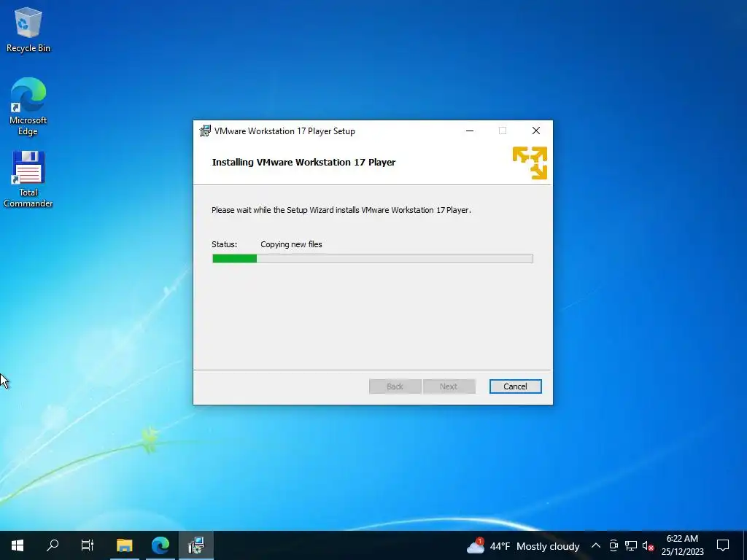Click the Meet Now tray icon
The width and height of the screenshot is (747, 560).
pyautogui.click(x=614, y=545)
